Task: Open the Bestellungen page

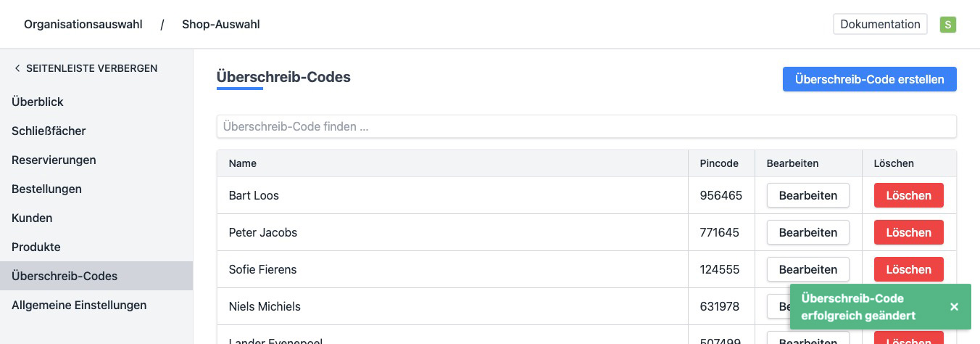Action: click(x=46, y=189)
